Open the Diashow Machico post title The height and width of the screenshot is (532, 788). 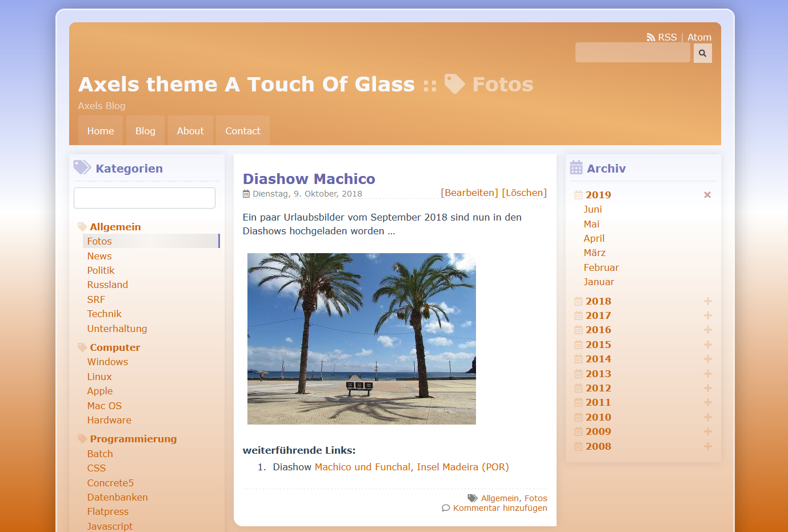(309, 179)
